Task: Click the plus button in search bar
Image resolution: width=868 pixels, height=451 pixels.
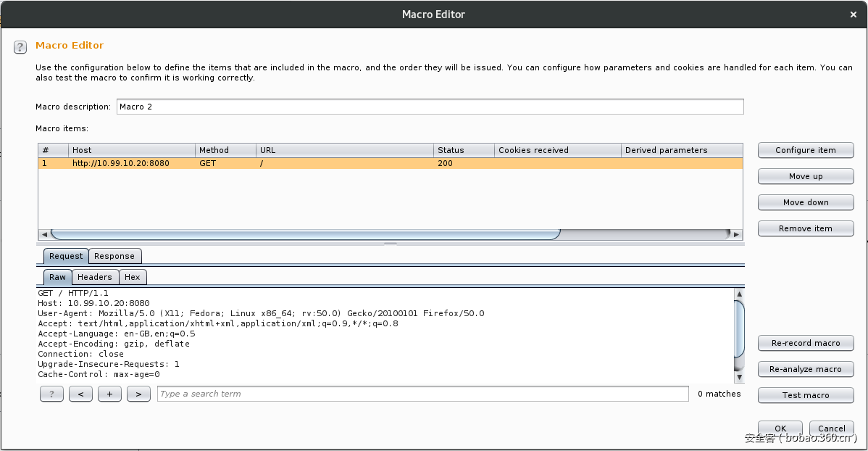Action: [x=109, y=394]
